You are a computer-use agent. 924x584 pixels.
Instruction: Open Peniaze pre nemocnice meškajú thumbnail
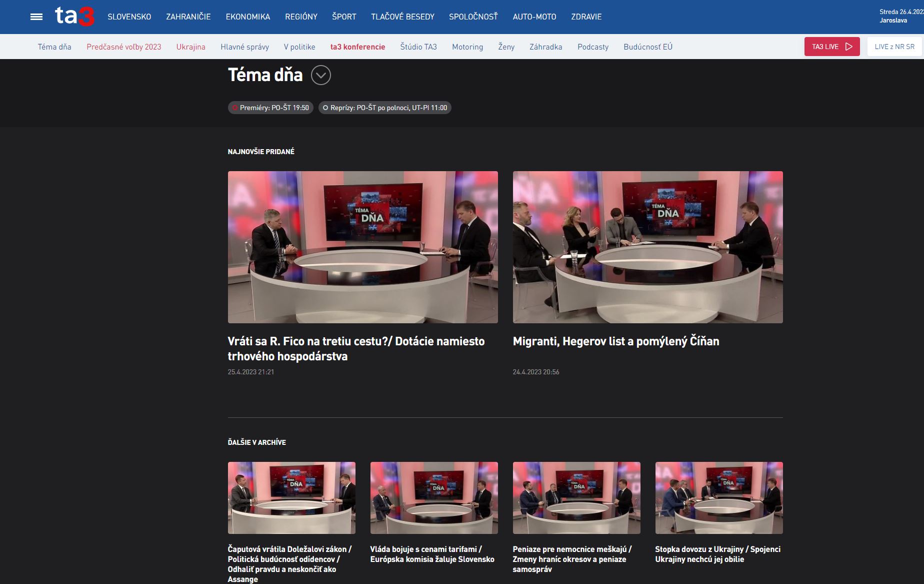(576, 498)
